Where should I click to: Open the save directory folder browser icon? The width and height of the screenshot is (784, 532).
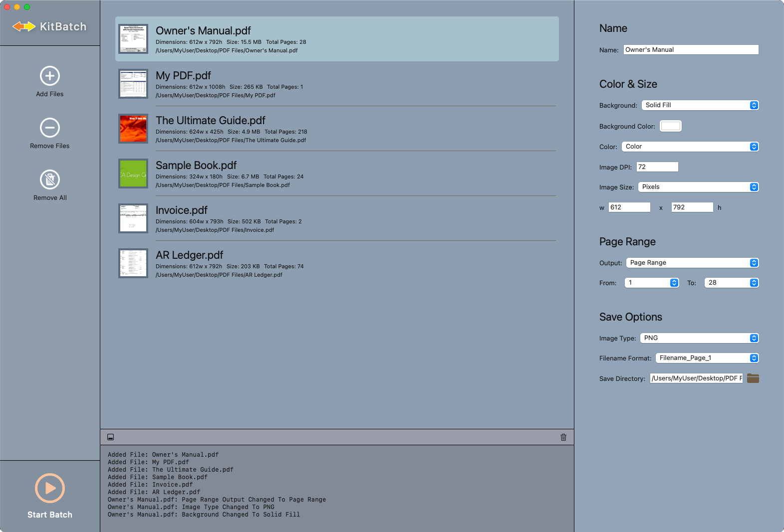click(753, 378)
